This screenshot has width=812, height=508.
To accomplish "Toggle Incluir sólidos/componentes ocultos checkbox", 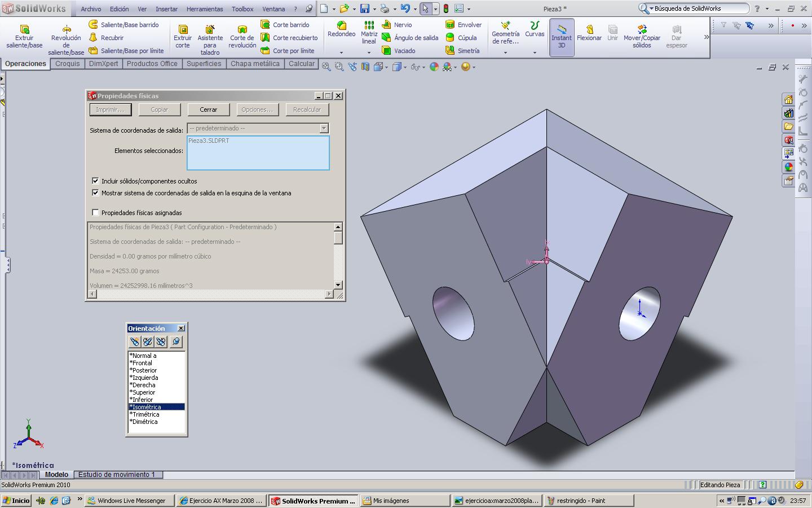I will (x=95, y=181).
